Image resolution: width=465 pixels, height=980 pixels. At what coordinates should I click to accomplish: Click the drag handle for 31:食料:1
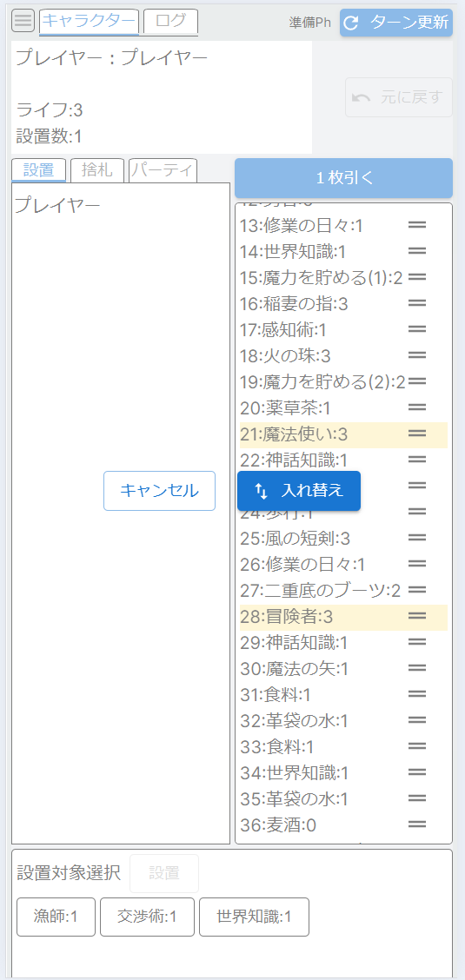(x=417, y=694)
